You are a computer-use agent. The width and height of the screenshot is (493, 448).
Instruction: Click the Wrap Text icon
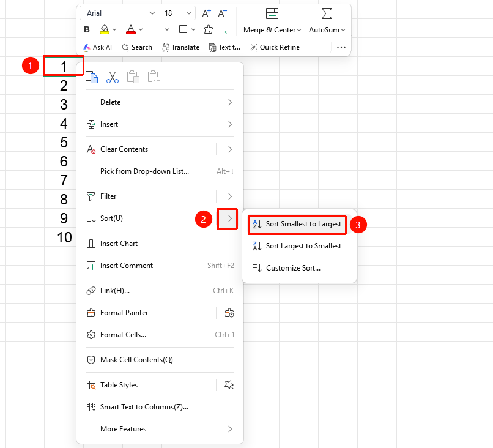click(x=226, y=29)
